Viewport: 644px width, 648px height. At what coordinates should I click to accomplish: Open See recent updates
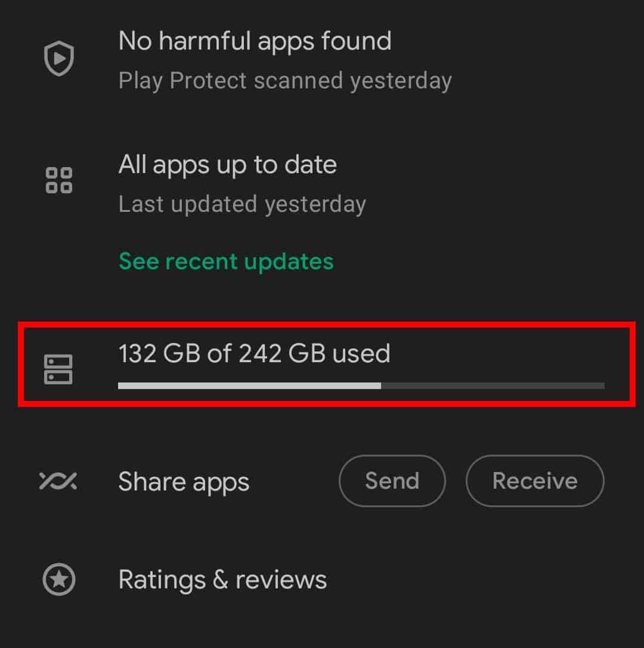coord(225,261)
